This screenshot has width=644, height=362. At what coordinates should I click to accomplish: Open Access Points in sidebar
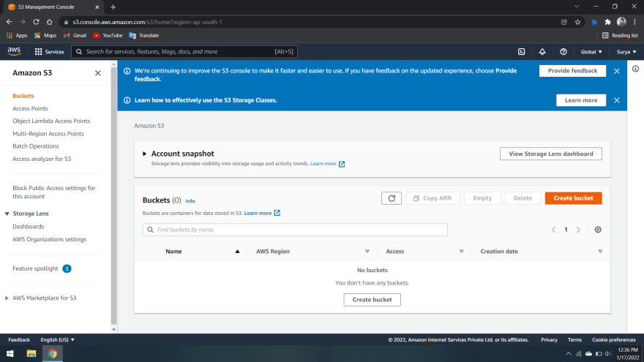pyautogui.click(x=30, y=108)
